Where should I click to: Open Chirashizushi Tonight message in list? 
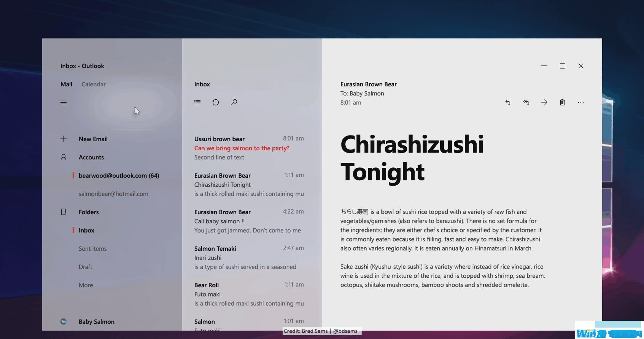[249, 185]
